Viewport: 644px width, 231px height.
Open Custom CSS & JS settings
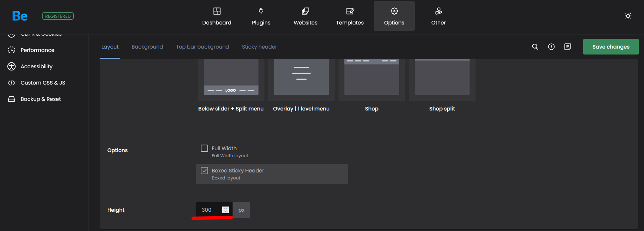[x=43, y=83]
